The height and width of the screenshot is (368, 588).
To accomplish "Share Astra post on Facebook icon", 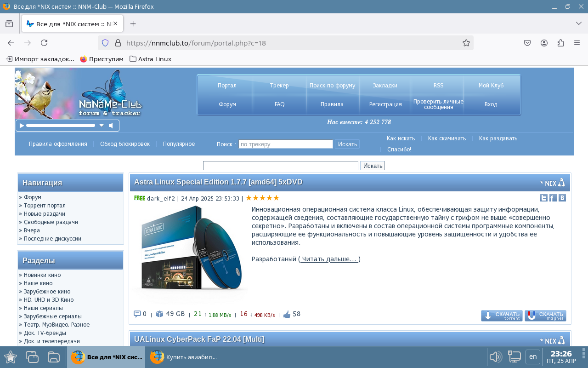I will click(553, 198).
